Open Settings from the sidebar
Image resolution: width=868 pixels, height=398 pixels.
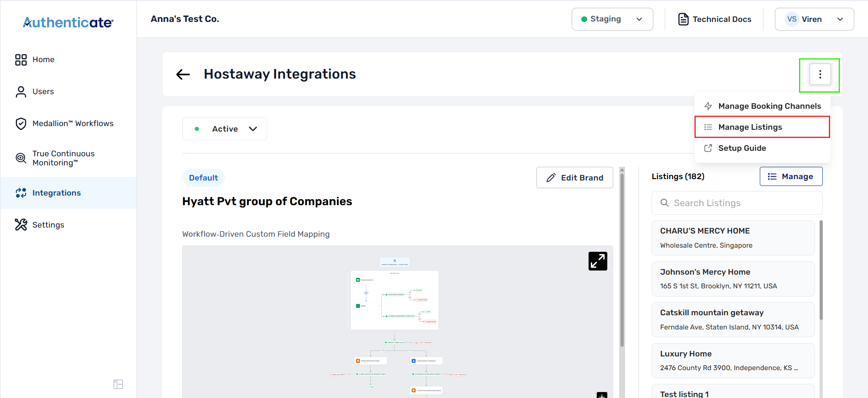pos(68,225)
